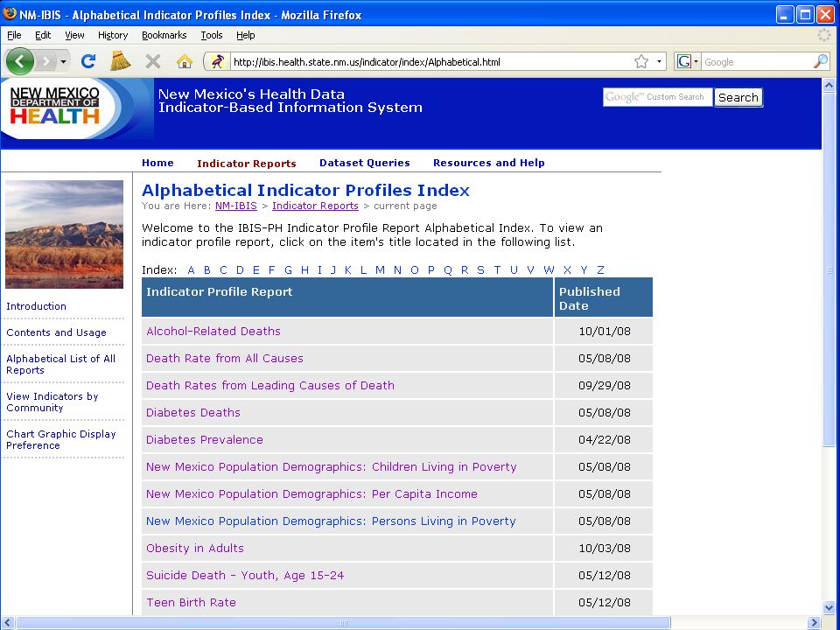Click the mountain landscape photo
Image resolution: width=840 pixels, height=630 pixels.
point(64,234)
